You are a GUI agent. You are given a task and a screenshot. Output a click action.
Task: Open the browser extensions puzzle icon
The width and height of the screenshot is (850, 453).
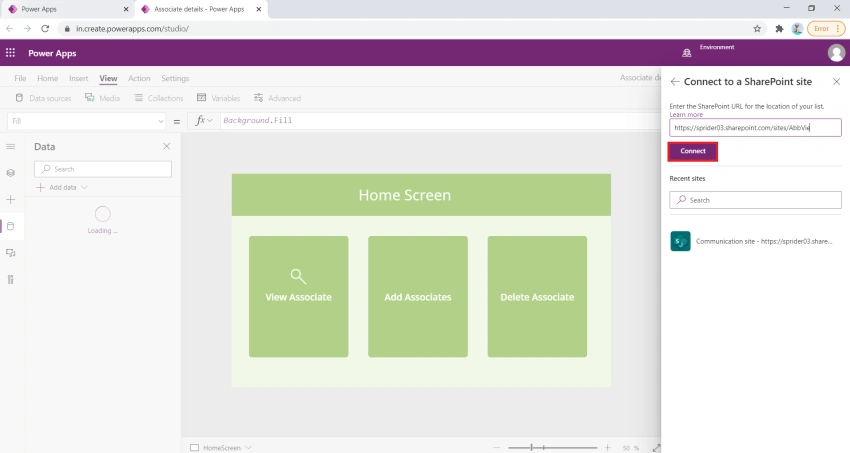(779, 29)
